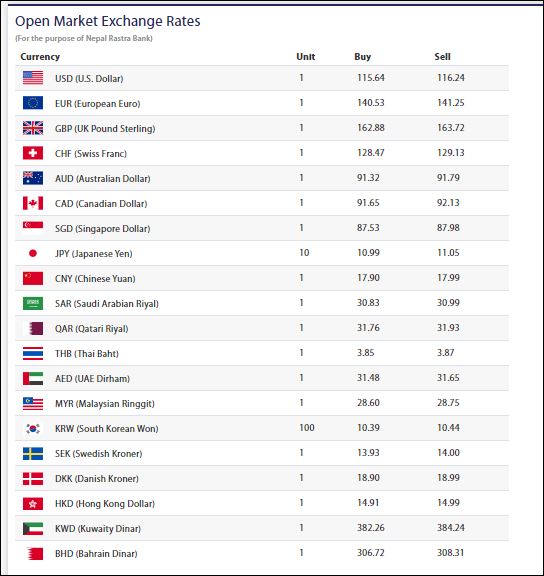The width and height of the screenshot is (544, 576).
Task: Click the MYR (Malaysian Ringgit) row text
Action: point(105,403)
